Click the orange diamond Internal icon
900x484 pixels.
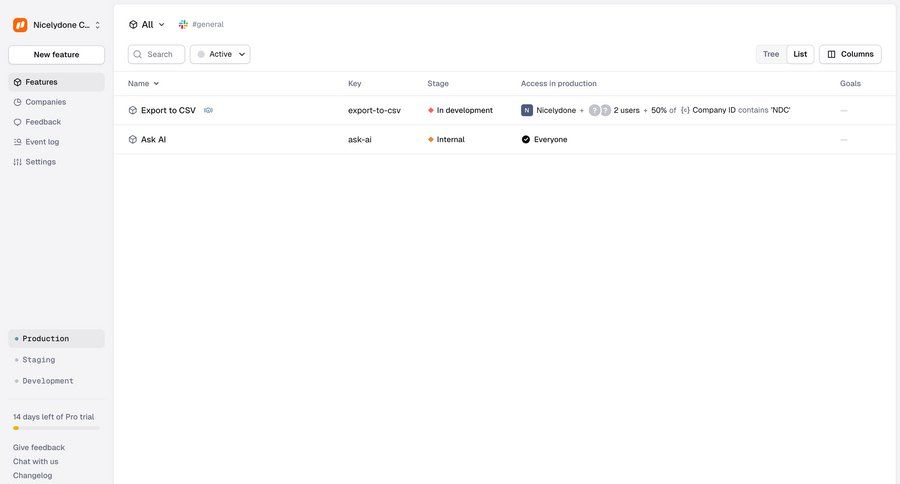430,140
